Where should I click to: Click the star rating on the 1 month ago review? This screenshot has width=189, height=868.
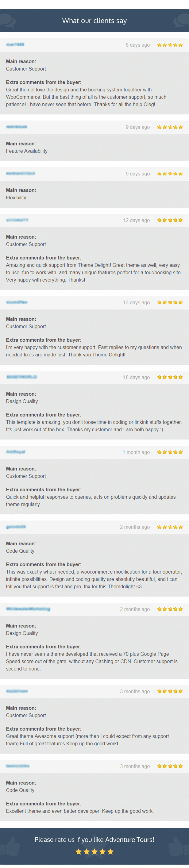(x=170, y=452)
